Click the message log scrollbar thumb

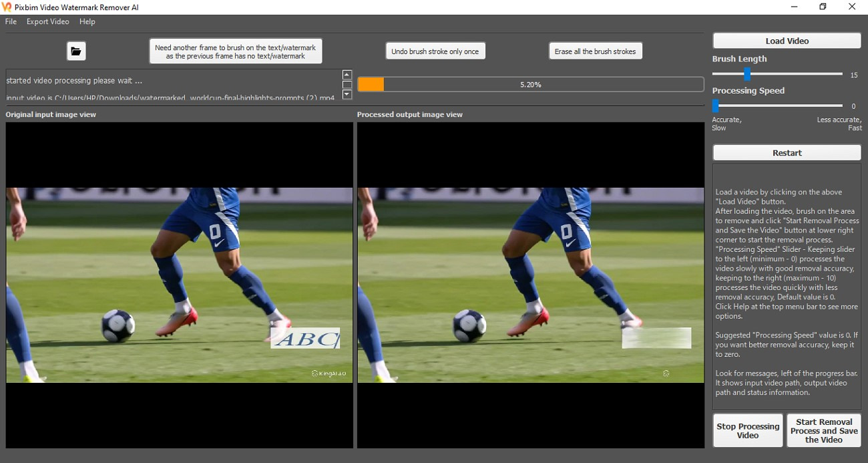coord(347,85)
